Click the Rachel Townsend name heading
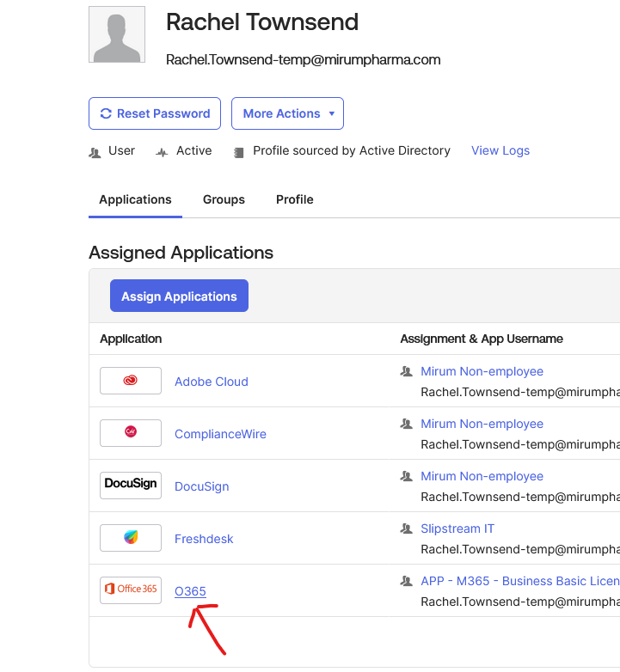Viewport: 620px width, 672px height. (262, 21)
